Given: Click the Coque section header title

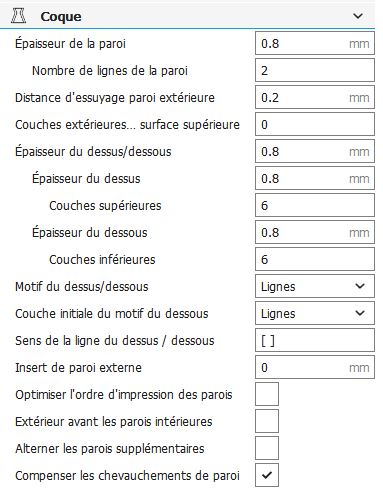Looking at the screenshot, I should (61, 17).
